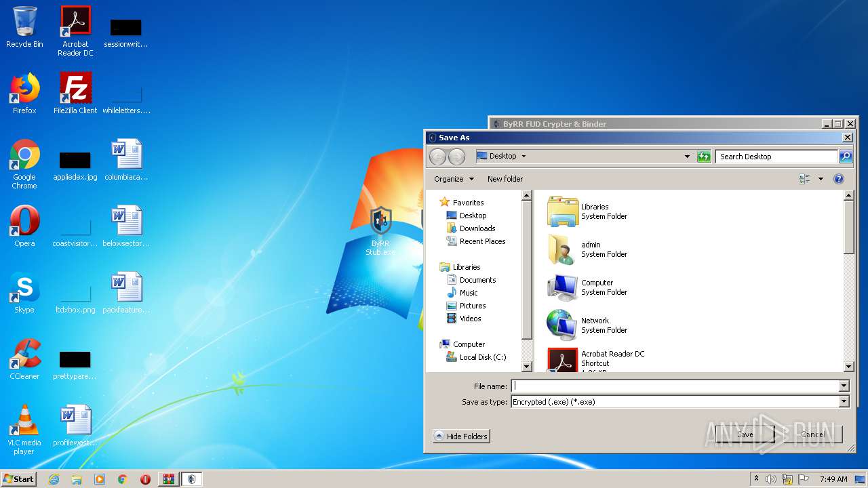Image resolution: width=868 pixels, height=488 pixels.
Task: Open the Opera desktop shortcut
Action: coord(24,226)
